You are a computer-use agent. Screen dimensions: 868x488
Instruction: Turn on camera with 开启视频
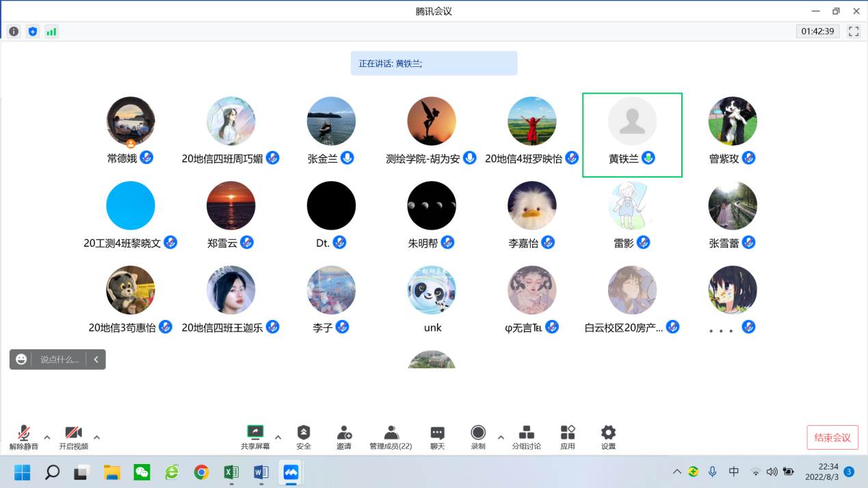(x=73, y=437)
